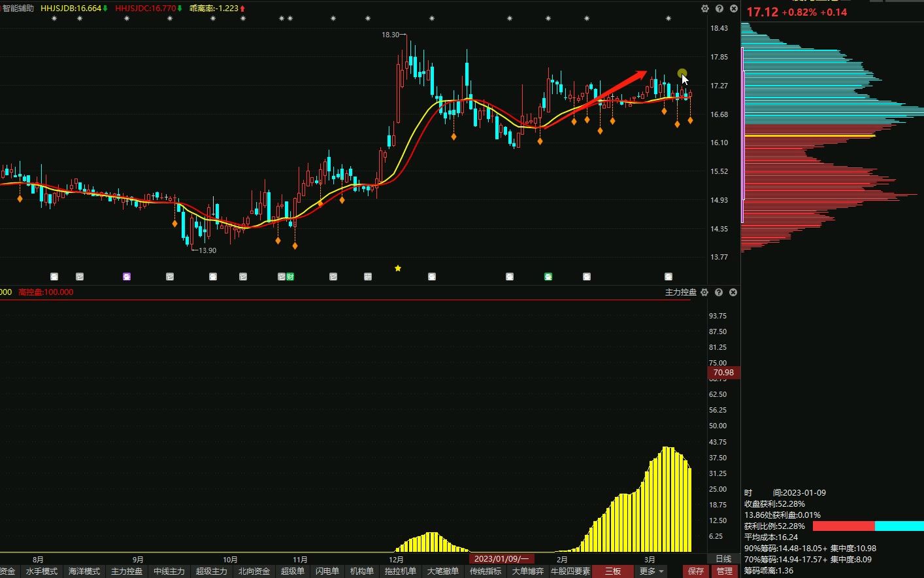Open the 超级单 tab
Screen dimensions: 924x578
pos(293,571)
